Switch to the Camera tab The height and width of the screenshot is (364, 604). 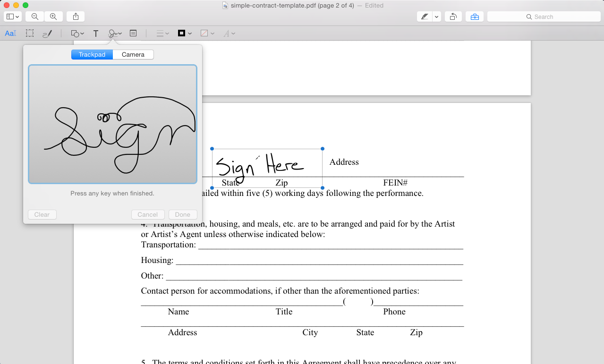click(x=133, y=55)
